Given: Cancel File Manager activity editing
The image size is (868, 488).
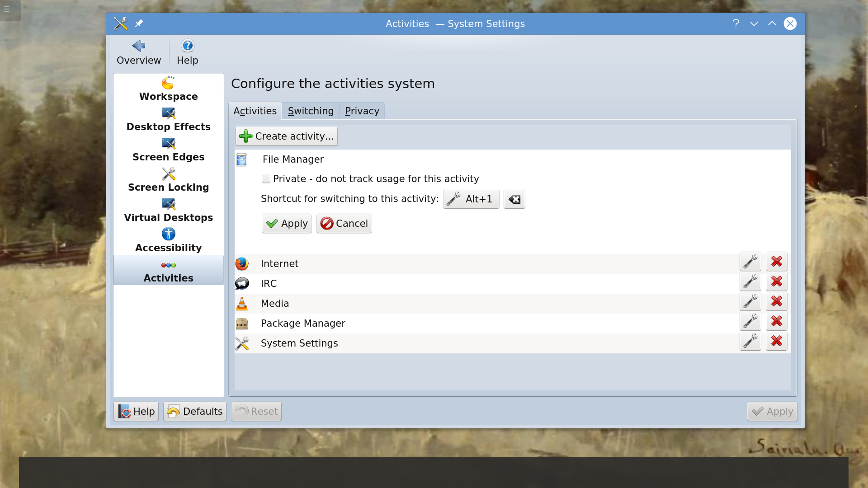Looking at the screenshot, I should (x=344, y=224).
